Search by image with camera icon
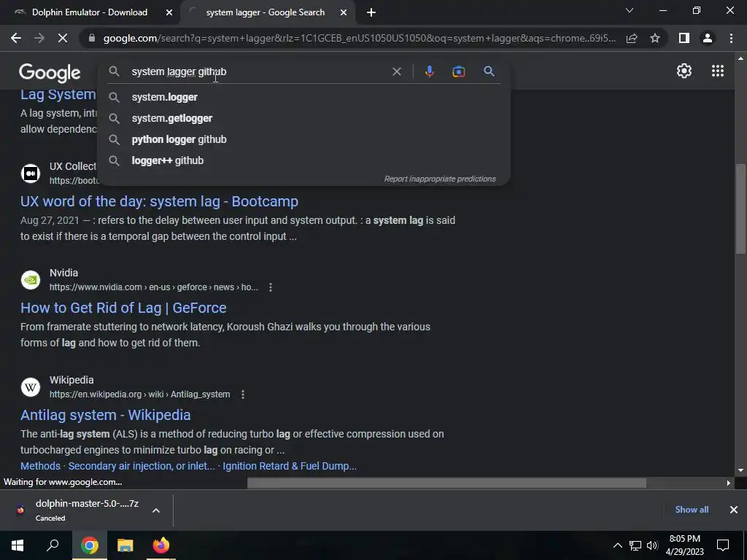 coord(458,71)
